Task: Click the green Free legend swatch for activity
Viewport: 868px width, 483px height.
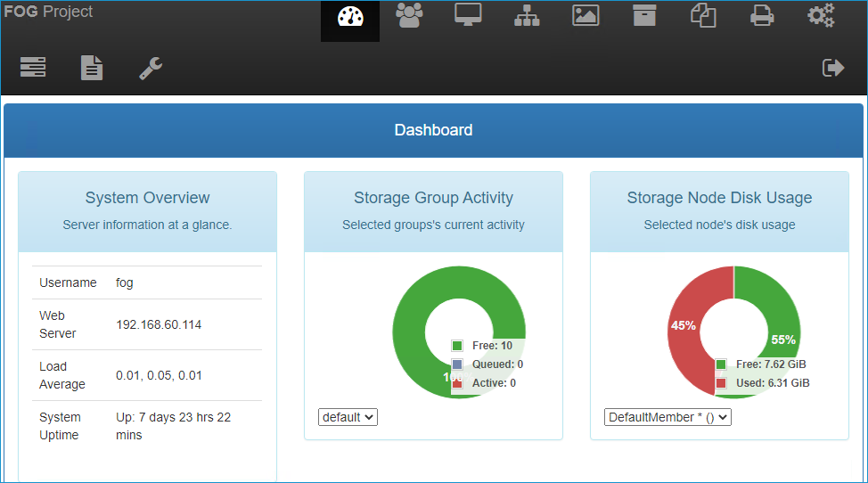Action: pos(457,346)
